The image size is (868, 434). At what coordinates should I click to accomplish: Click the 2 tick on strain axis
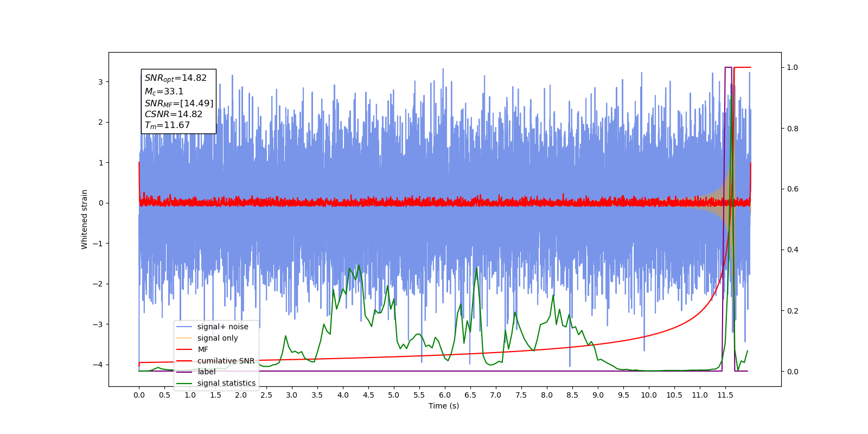point(100,122)
